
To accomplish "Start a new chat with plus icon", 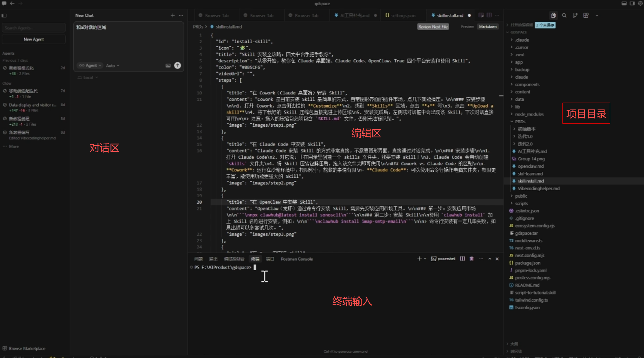I will coord(173,15).
